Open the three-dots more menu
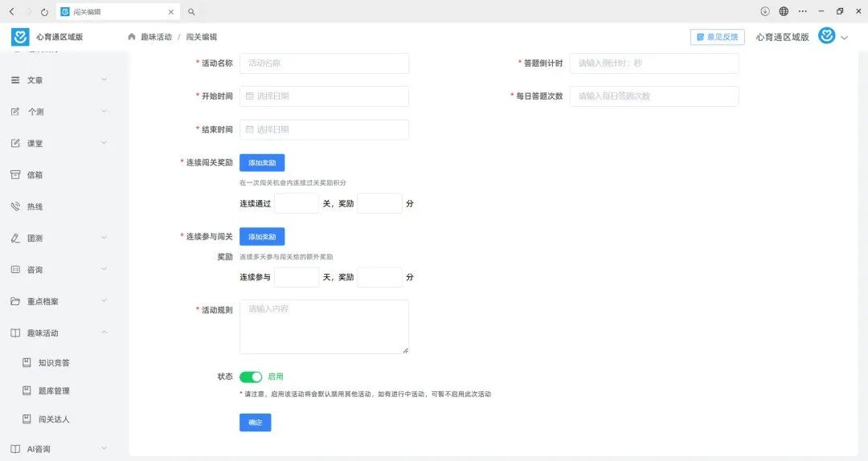 [803, 11]
